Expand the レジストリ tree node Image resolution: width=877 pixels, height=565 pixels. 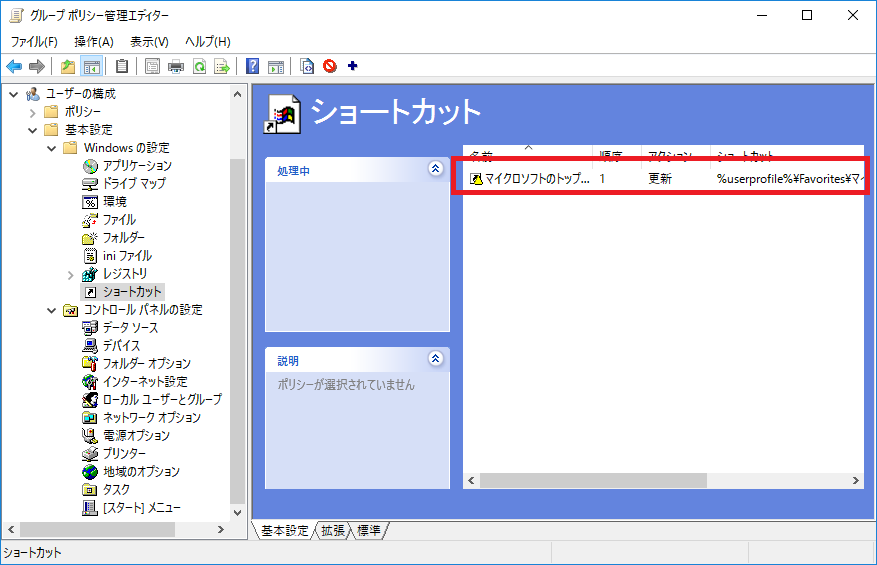click(x=70, y=274)
